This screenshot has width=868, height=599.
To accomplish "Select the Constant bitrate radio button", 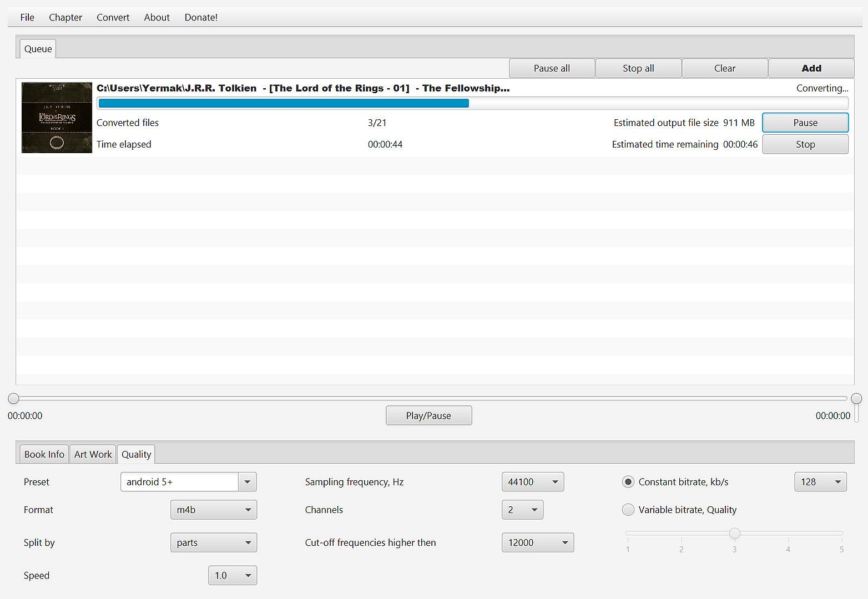I will coord(628,482).
